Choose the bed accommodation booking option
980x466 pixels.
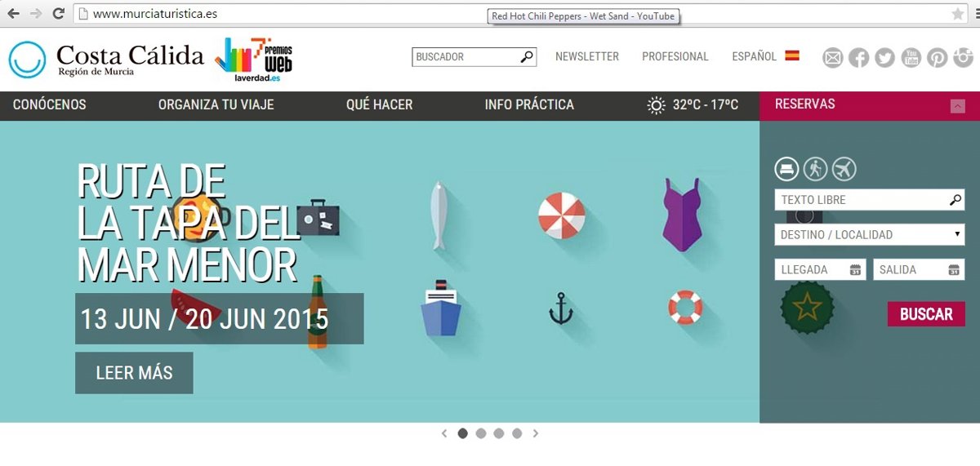pyautogui.click(x=786, y=169)
